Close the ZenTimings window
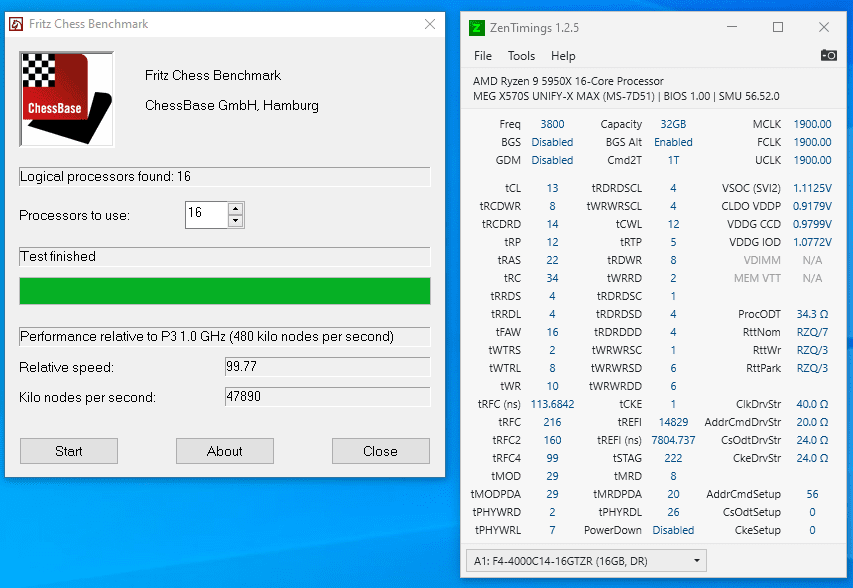This screenshot has height=588, width=853. pos(824,27)
